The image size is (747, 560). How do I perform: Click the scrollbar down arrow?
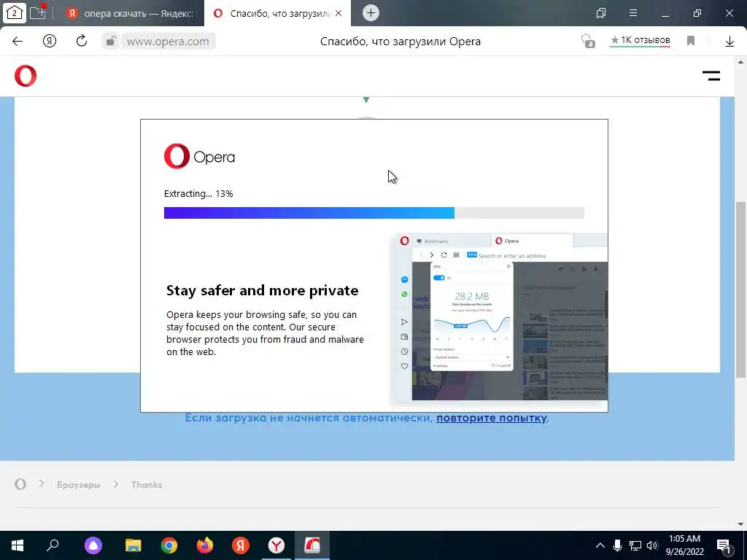(x=741, y=524)
